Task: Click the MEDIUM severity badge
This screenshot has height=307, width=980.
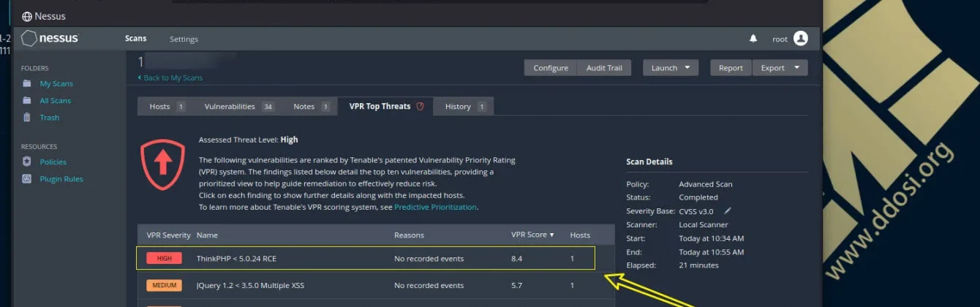Action: (x=164, y=285)
